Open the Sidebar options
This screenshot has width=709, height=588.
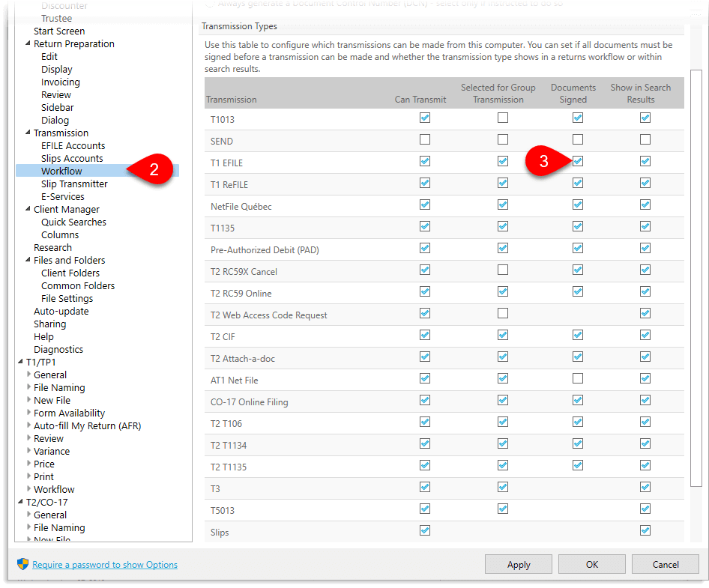point(57,107)
